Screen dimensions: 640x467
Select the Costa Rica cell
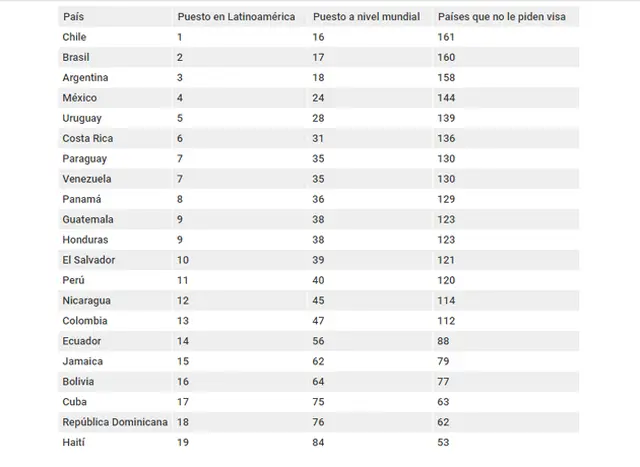tap(88, 138)
